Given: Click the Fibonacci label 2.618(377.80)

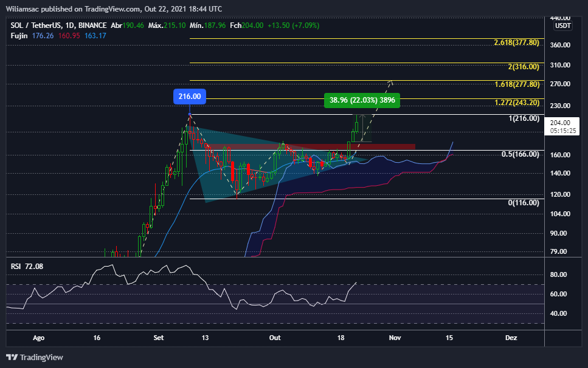Looking at the screenshot, I should coord(517,43).
